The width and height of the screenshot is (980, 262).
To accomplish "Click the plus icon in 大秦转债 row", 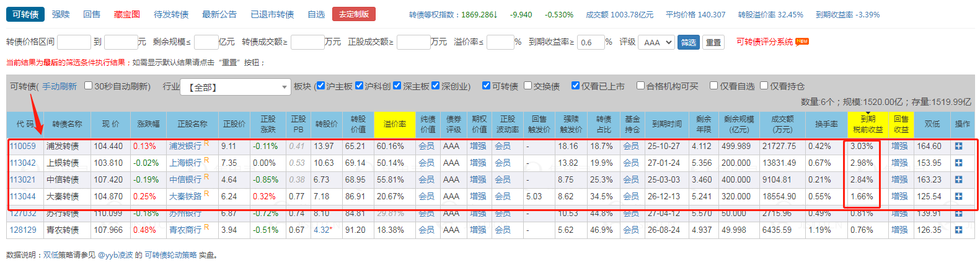I will [x=958, y=197].
